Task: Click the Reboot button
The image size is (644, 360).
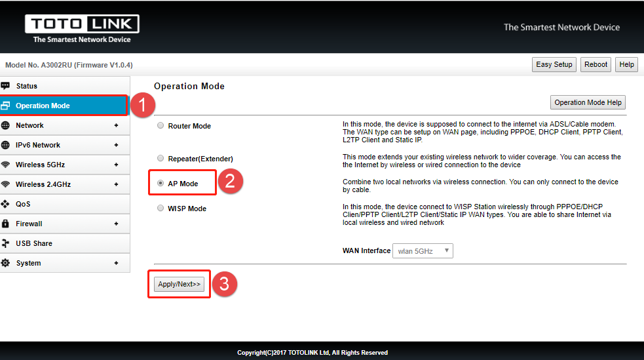Action: pyautogui.click(x=596, y=64)
